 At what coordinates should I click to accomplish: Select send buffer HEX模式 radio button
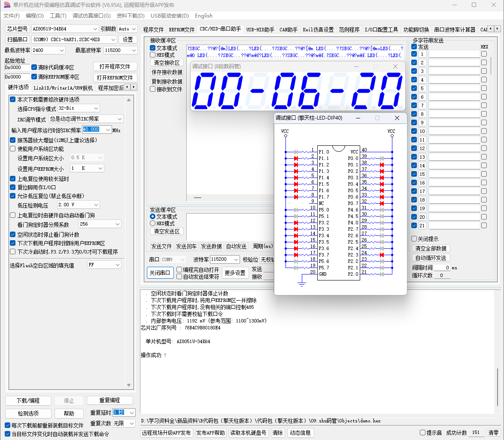[153, 223]
